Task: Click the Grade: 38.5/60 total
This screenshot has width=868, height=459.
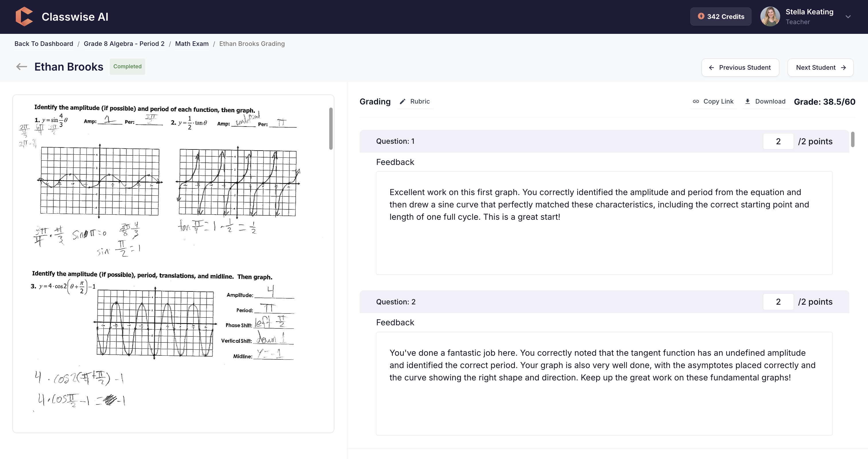Action: (x=824, y=102)
